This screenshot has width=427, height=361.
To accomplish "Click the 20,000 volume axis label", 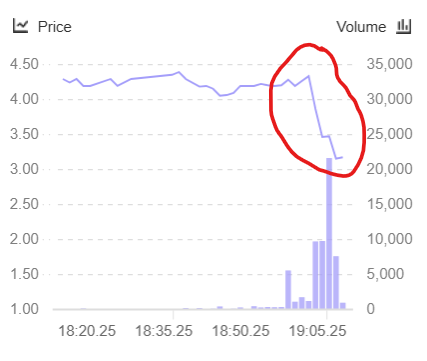I will 389,169.
